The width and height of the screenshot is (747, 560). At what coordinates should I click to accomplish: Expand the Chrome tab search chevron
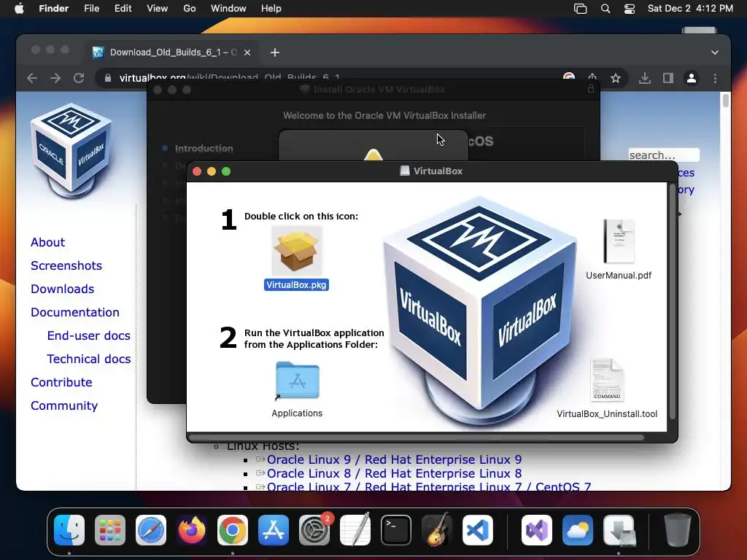pos(715,52)
